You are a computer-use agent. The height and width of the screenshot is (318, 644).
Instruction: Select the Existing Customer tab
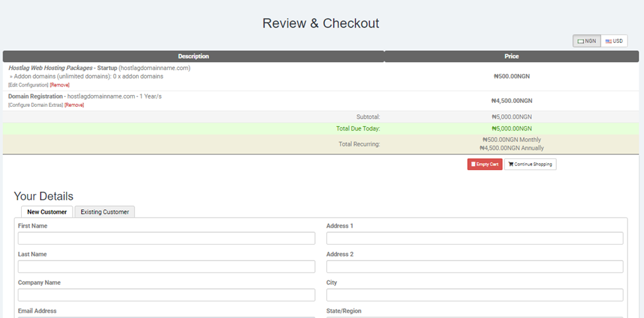[104, 212]
